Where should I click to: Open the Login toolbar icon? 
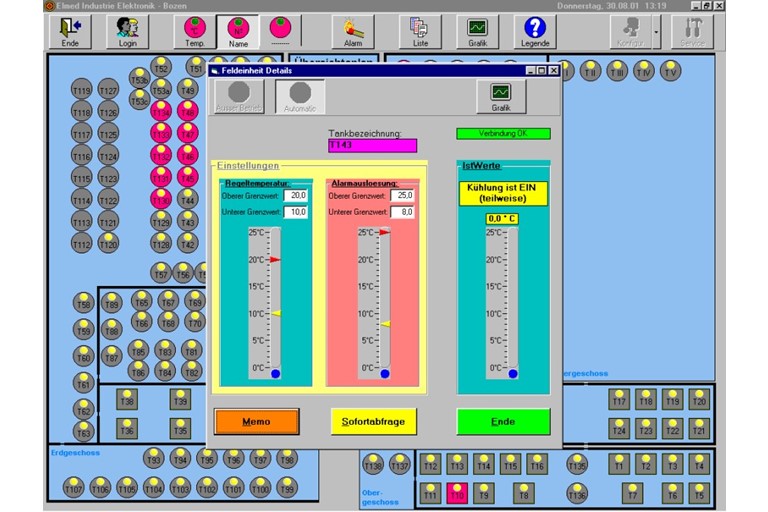click(x=127, y=31)
